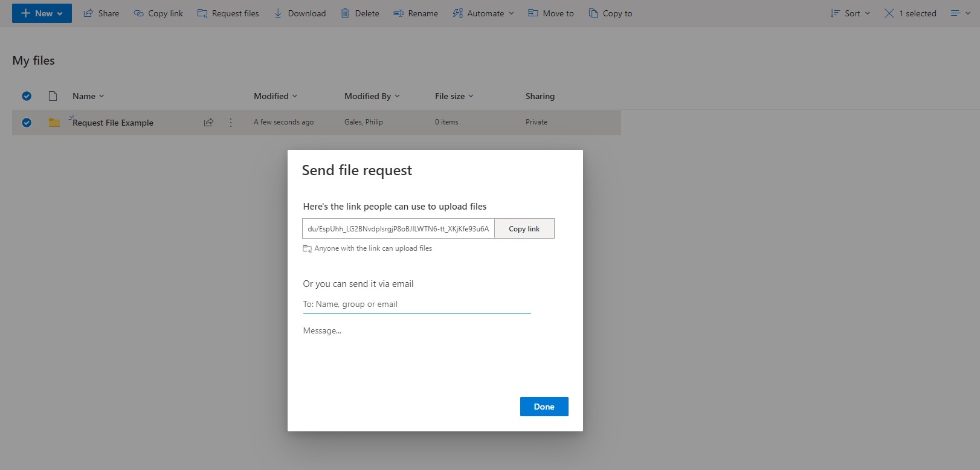The width and height of the screenshot is (980, 470).
Task: Uncheck the Request File Example row checkbox
Action: [27, 123]
